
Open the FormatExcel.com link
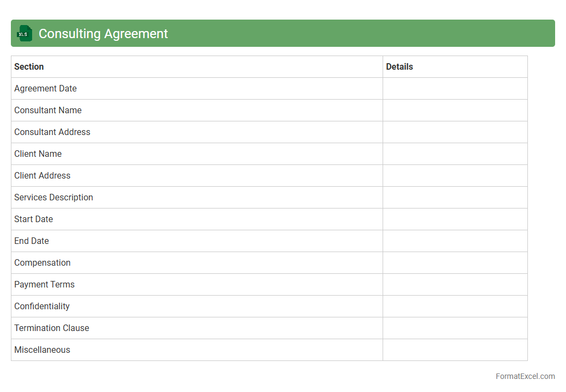(525, 376)
